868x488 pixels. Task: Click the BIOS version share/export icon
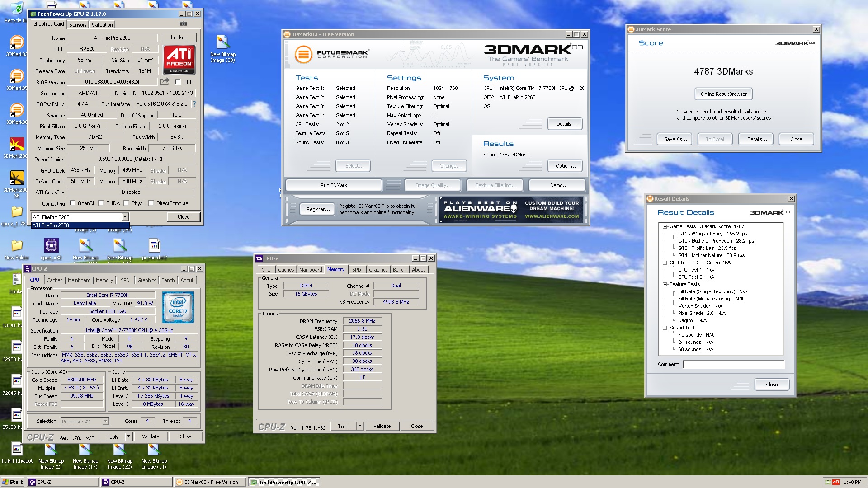pos(165,82)
